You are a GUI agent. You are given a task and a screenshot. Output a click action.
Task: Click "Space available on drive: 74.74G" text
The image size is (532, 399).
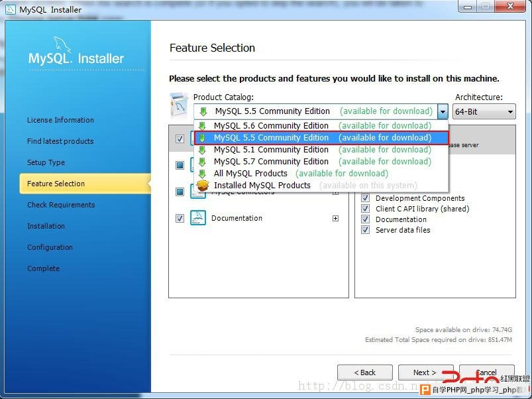(x=464, y=330)
